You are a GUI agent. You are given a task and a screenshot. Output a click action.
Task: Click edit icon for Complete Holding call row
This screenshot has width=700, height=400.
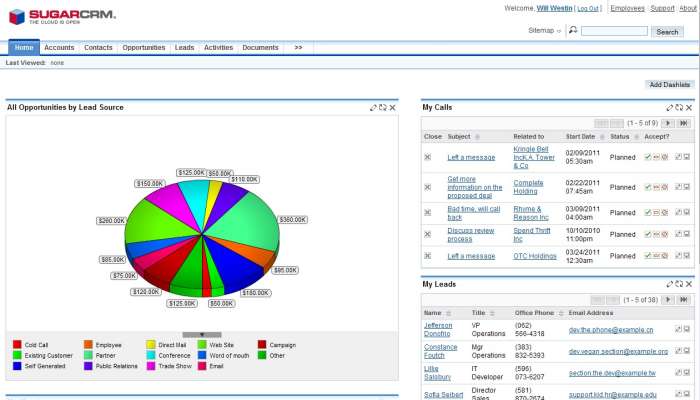tap(679, 187)
